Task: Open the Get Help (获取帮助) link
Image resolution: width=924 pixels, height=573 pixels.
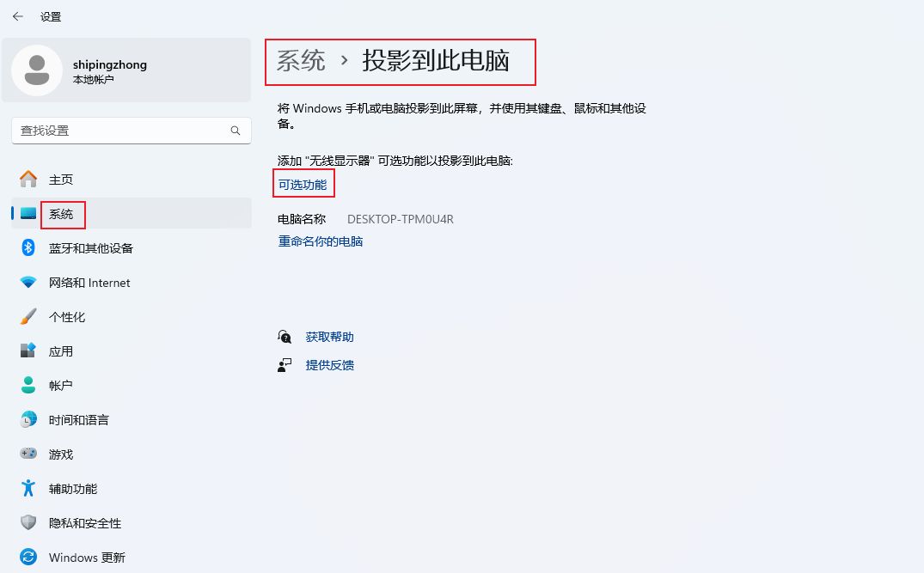Action: [329, 337]
